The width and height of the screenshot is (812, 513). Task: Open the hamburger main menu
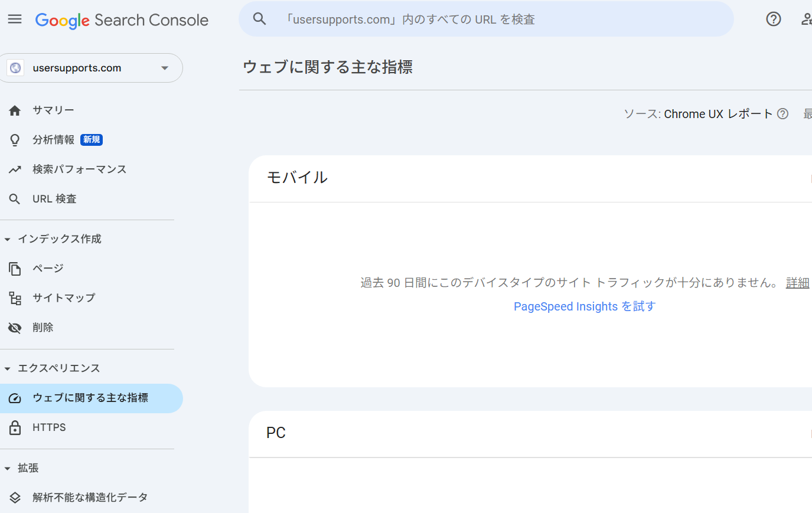15,19
